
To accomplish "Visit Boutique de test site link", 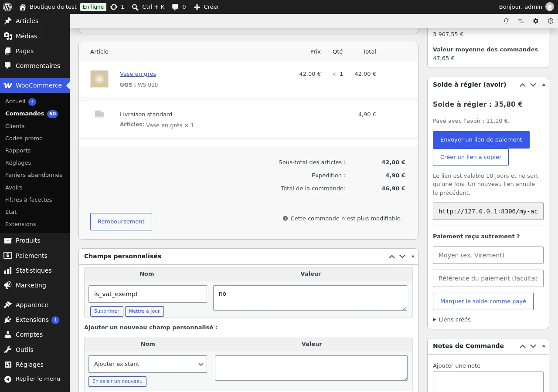I will pos(48,7).
